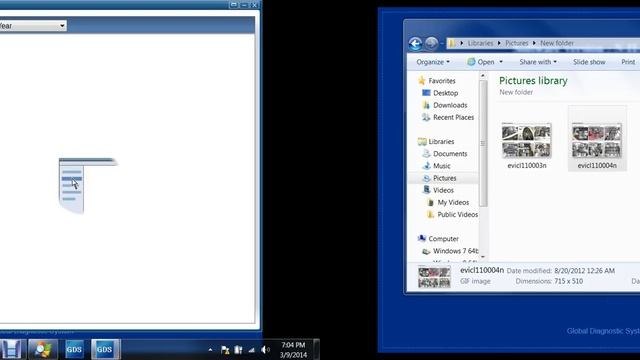
Task: Open the Libraries breadcrumb segment
Action: (x=480, y=43)
